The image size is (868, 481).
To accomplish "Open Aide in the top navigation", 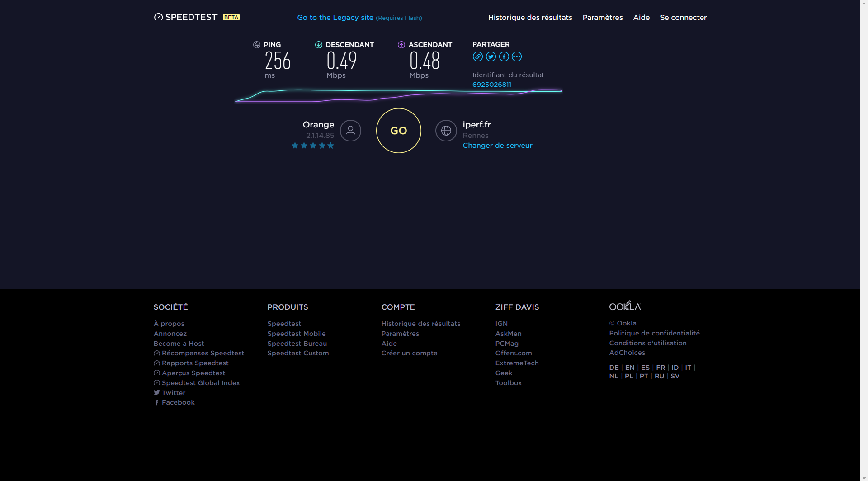I will coord(641,18).
